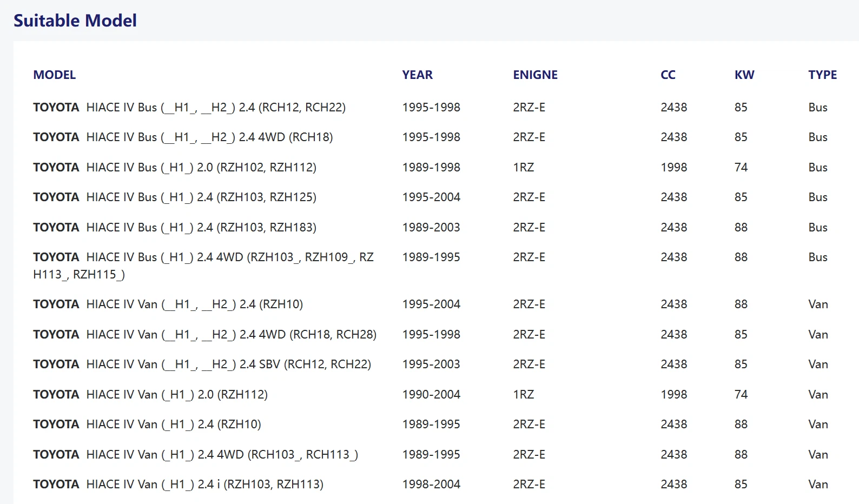This screenshot has width=859, height=504.
Task: Click KW 88 in RZH183 row
Action: [x=741, y=227]
